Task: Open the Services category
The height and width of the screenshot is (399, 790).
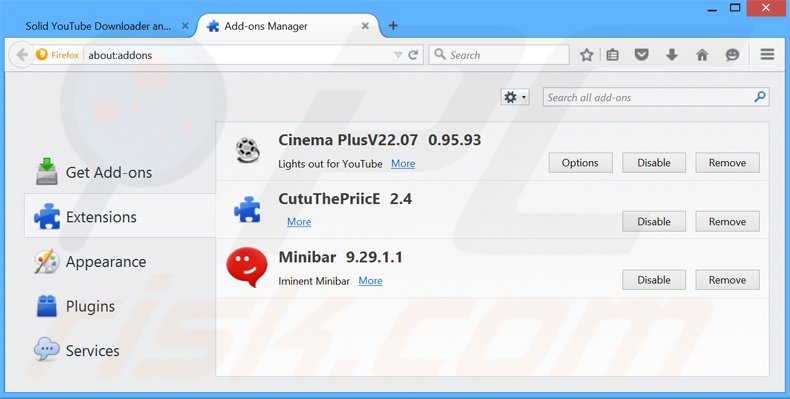Action: [120, 350]
